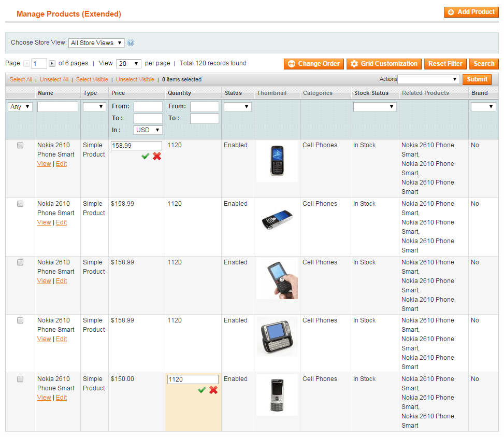The image size is (504, 437).
Task: Click View link in $150.00 product row
Action: click(x=44, y=398)
